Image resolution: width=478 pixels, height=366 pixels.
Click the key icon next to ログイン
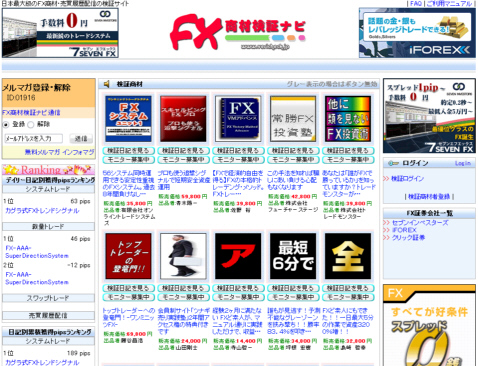click(393, 163)
